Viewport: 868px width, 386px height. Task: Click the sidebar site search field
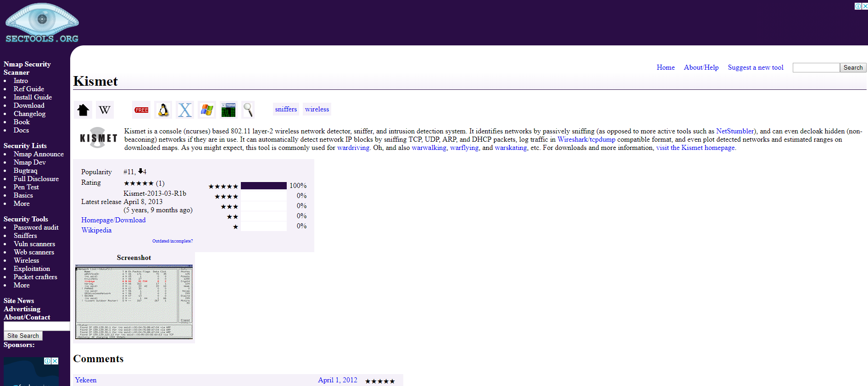[x=37, y=326]
